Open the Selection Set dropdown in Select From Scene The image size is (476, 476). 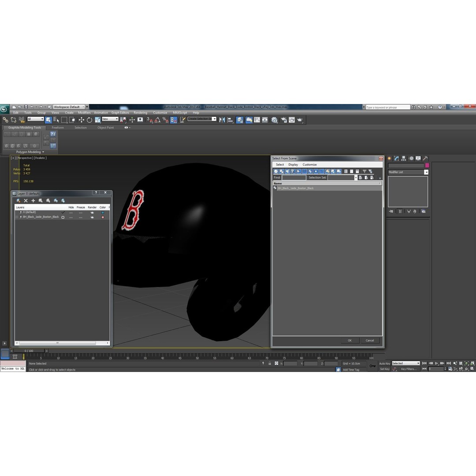356,178
